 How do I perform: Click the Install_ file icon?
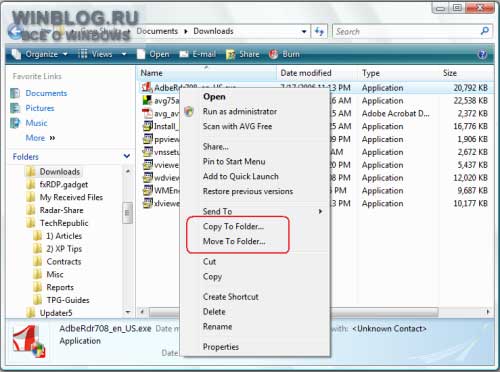pyautogui.click(x=147, y=126)
